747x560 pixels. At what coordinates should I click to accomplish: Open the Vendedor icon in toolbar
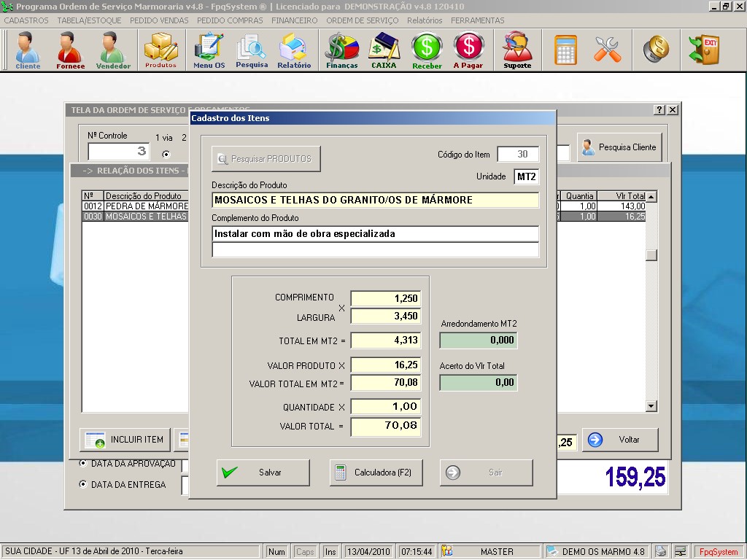(x=113, y=50)
